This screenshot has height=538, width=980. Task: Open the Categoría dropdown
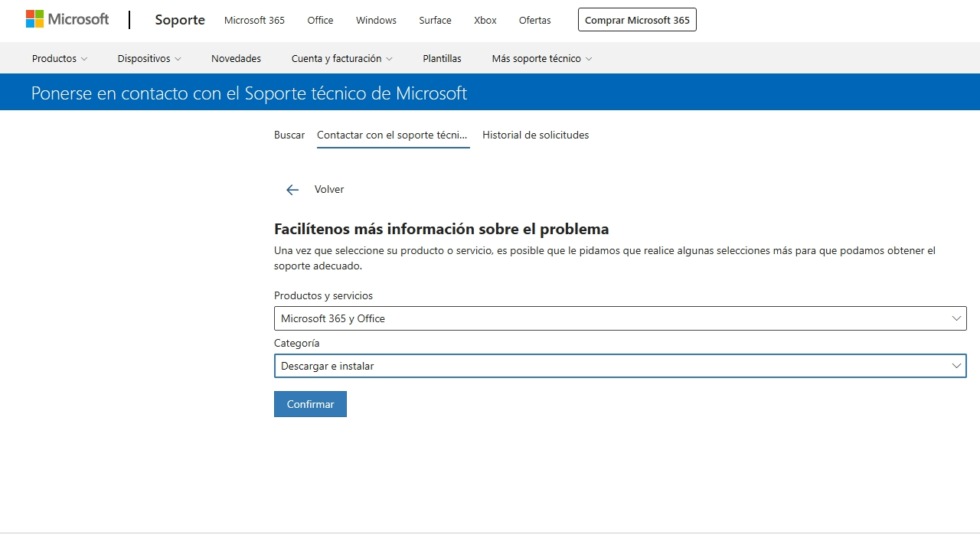(620, 366)
